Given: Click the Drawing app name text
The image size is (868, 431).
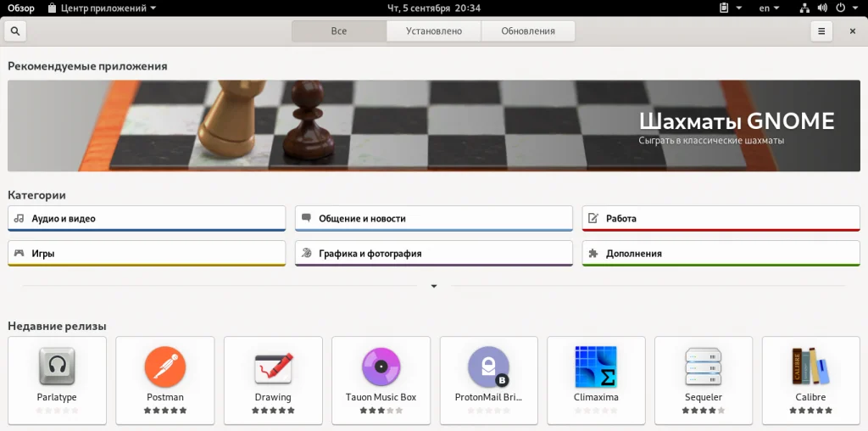Looking at the screenshot, I should (273, 397).
